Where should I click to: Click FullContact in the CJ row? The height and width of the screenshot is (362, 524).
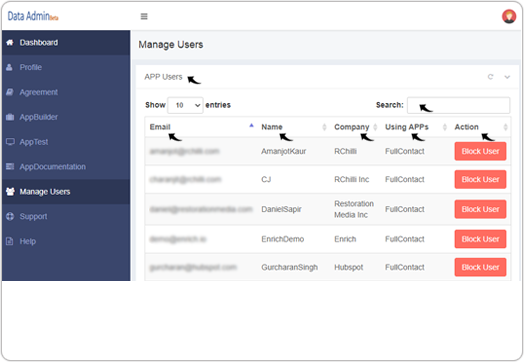coord(405,179)
